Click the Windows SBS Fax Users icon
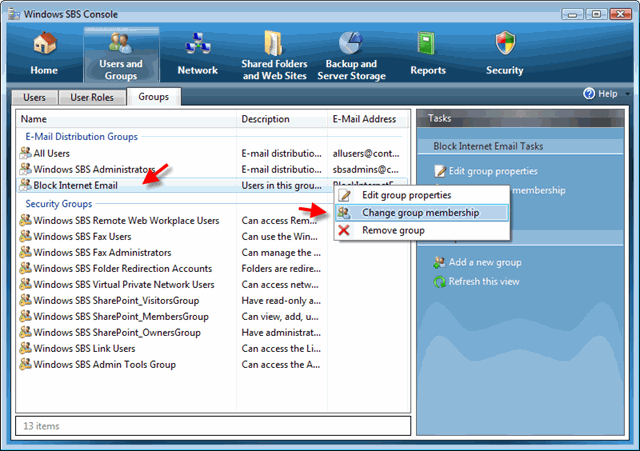The image size is (640, 451). tap(25, 236)
